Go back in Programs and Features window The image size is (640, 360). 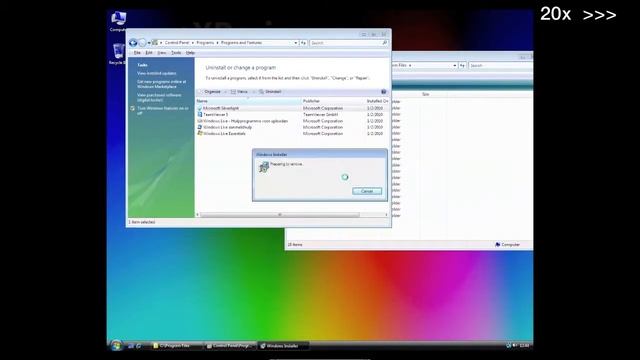tap(133, 42)
